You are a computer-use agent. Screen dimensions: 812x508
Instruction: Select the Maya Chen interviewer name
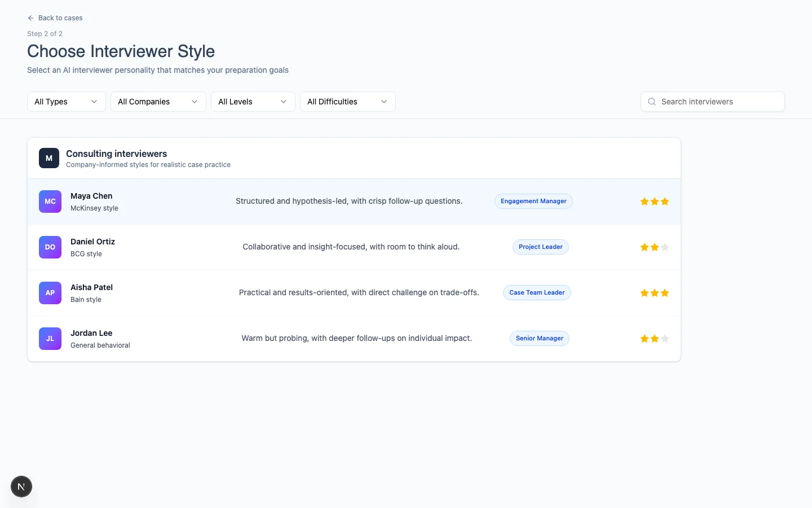(91, 196)
